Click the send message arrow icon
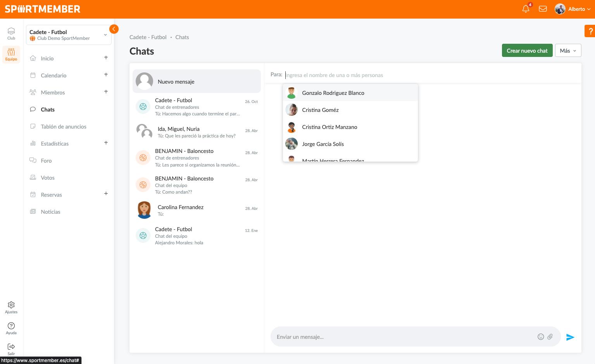 pos(570,337)
